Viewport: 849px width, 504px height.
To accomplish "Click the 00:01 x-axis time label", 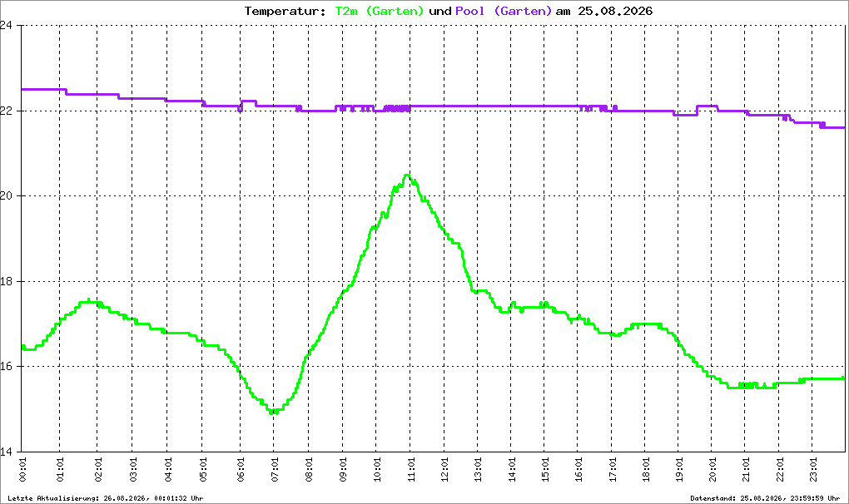I will click(x=22, y=469).
